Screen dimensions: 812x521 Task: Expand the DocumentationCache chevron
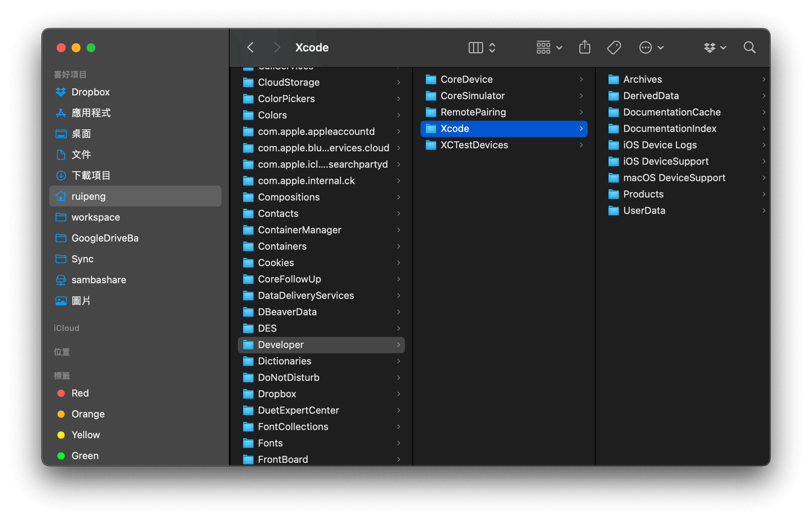tap(764, 112)
